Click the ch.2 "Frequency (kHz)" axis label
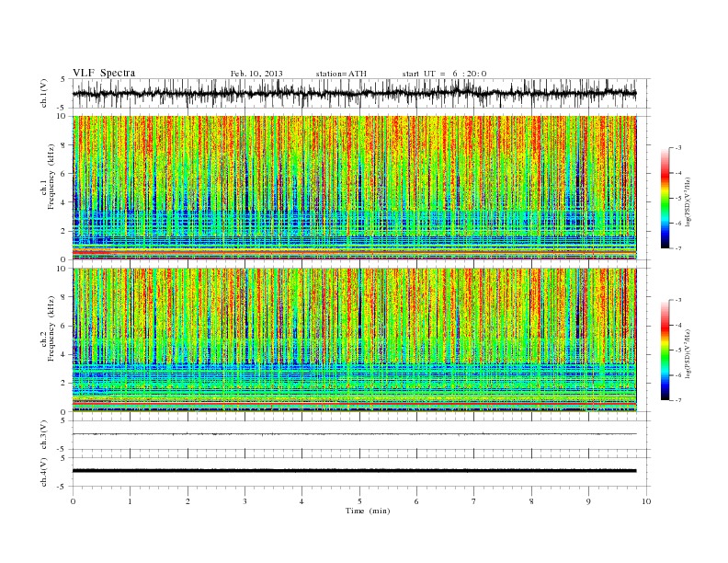Screen dimensions: 728x563 pyautogui.click(x=51, y=328)
